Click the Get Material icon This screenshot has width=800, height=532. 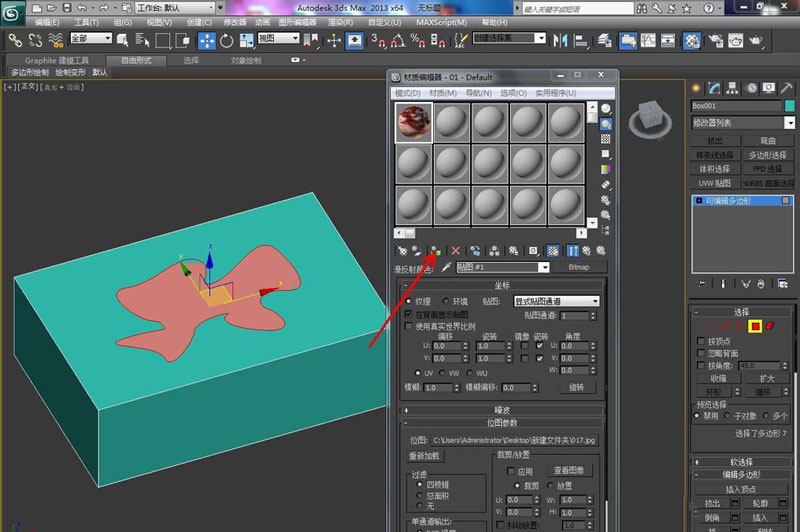(402, 250)
